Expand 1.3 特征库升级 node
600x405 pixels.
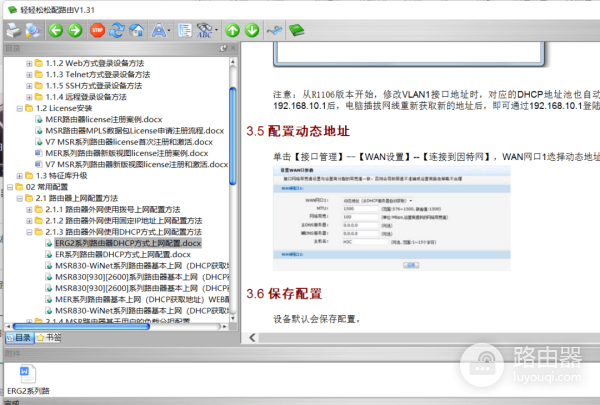coord(20,176)
